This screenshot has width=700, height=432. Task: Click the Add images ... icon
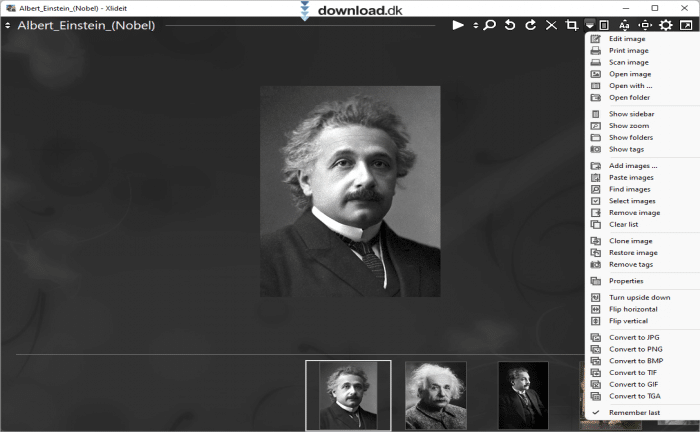(x=596, y=166)
